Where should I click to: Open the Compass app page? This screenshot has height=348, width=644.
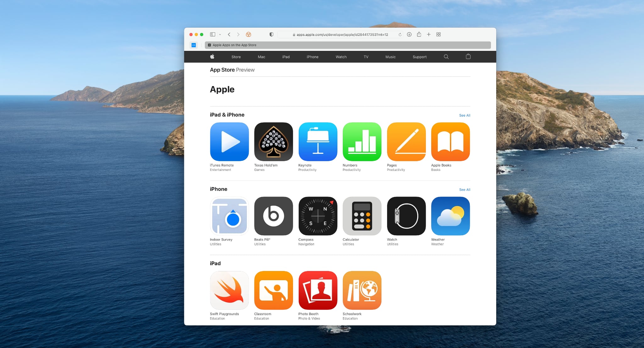[x=318, y=216]
